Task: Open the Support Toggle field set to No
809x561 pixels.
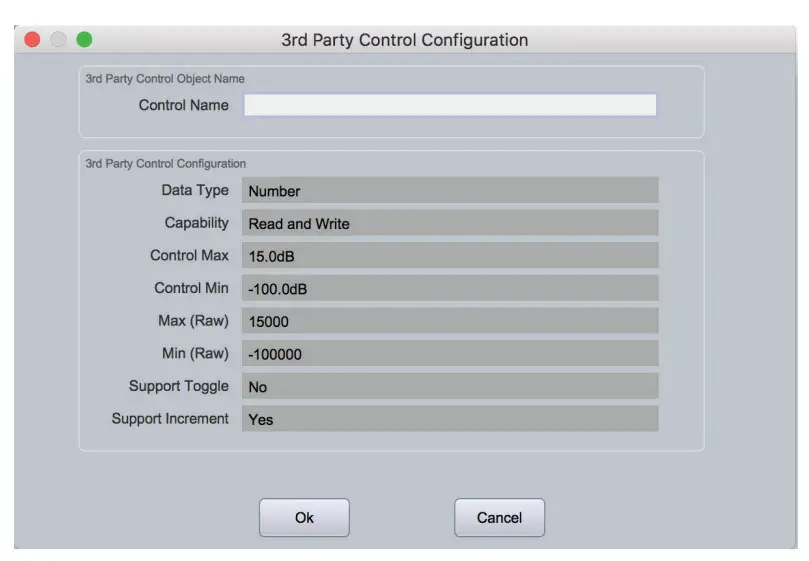Action: 450,386
